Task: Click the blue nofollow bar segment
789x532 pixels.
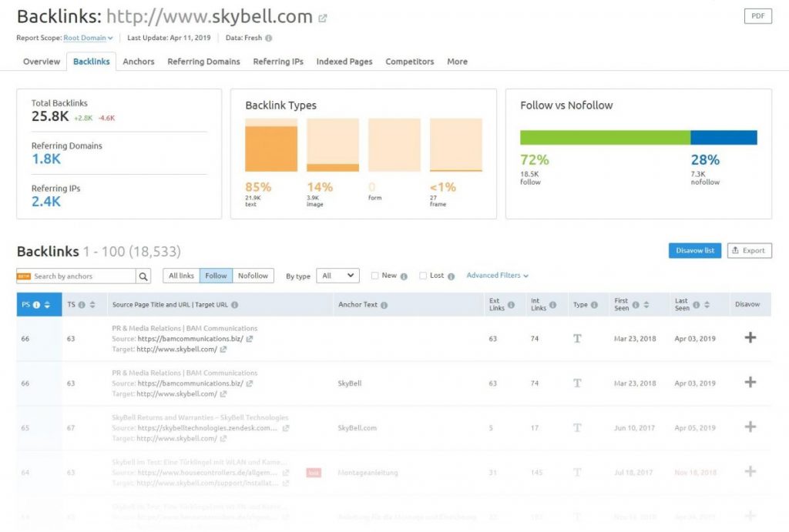Action: (724, 137)
